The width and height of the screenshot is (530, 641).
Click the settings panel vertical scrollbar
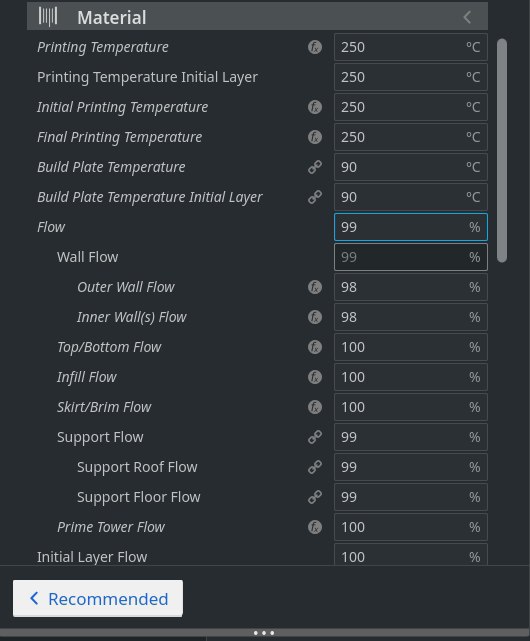point(502,150)
